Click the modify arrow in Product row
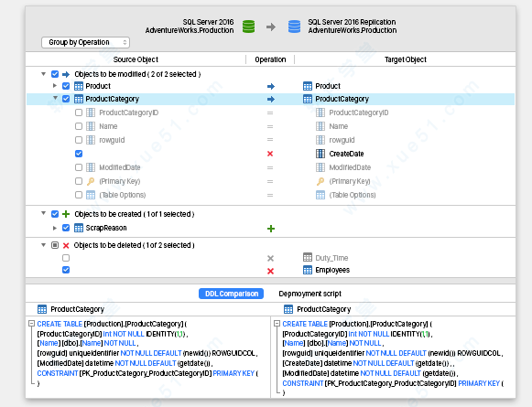Image resolution: width=532 pixels, height=407 pixels. [x=271, y=86]
